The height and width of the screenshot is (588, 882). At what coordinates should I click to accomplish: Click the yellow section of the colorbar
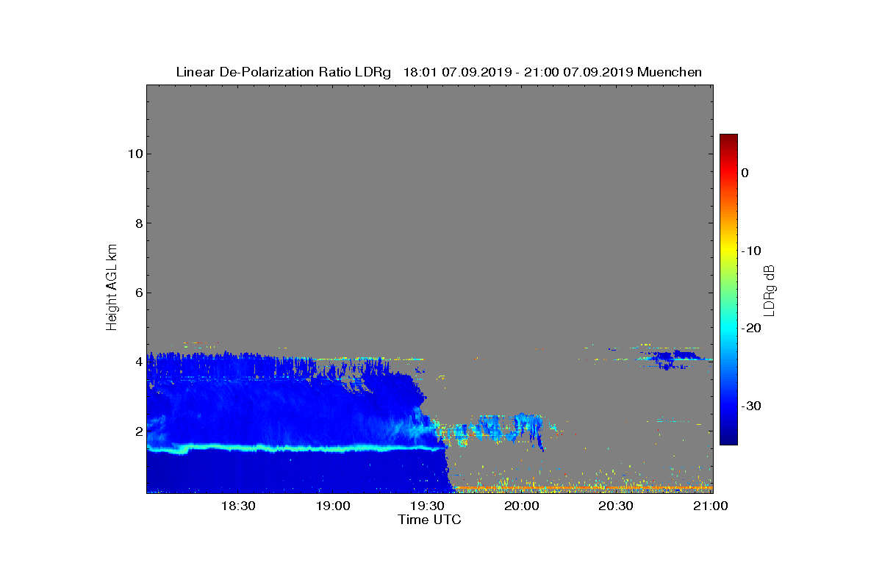coord(728,251)
